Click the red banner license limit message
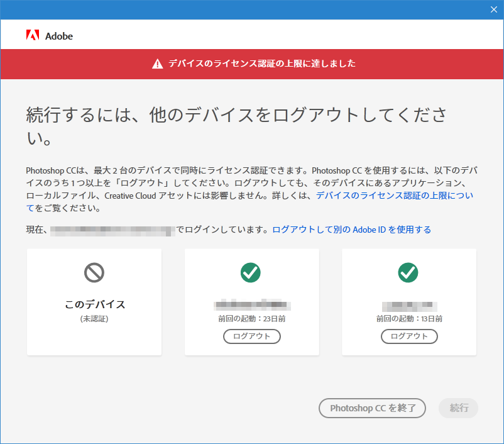The height and width of the screenshot is (444, 504). (262, 64)
